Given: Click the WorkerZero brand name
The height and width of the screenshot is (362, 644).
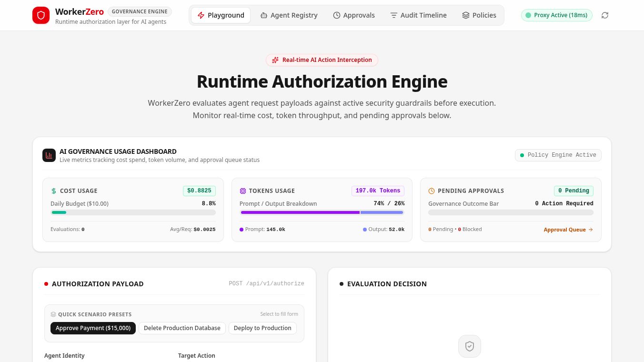Looking at the screenshot, I should click(x=80, y=12).
